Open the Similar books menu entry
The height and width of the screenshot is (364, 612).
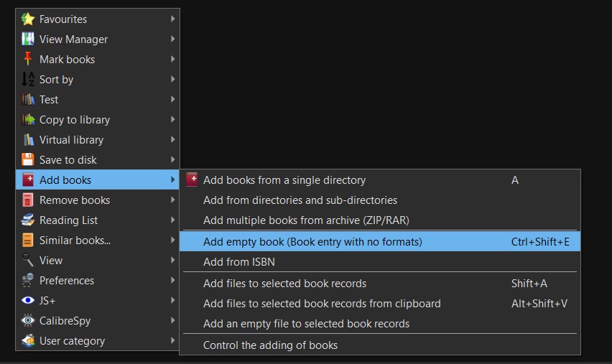(75, 241)
